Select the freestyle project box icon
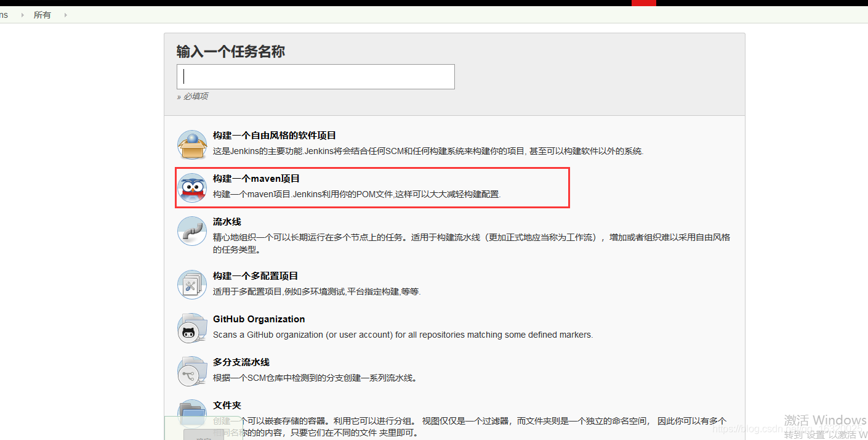The width and height of the screenshot is (868, 440). pyautogui.click(x=192, y=145)
